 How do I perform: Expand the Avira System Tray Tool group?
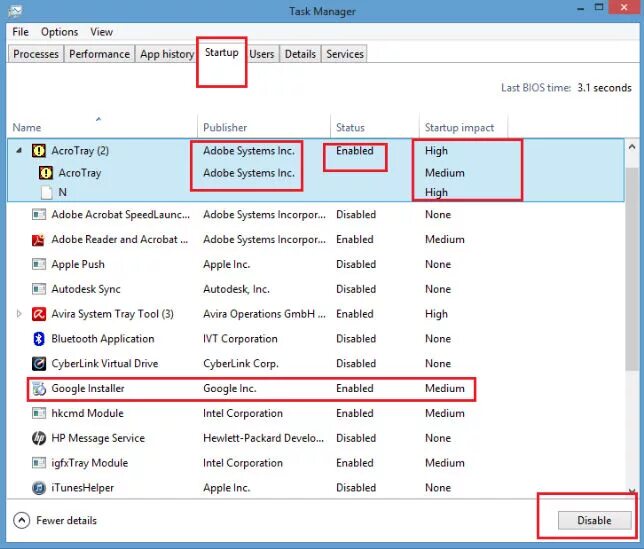coord(19,314)
